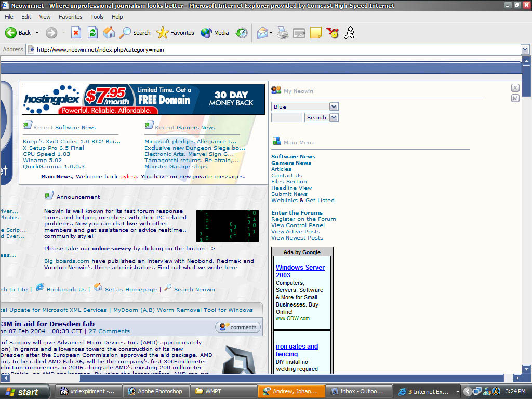The width and height of the screenshot is (532, 399).
Task: Go back with the green Back arrow
Action: [18, 33]
